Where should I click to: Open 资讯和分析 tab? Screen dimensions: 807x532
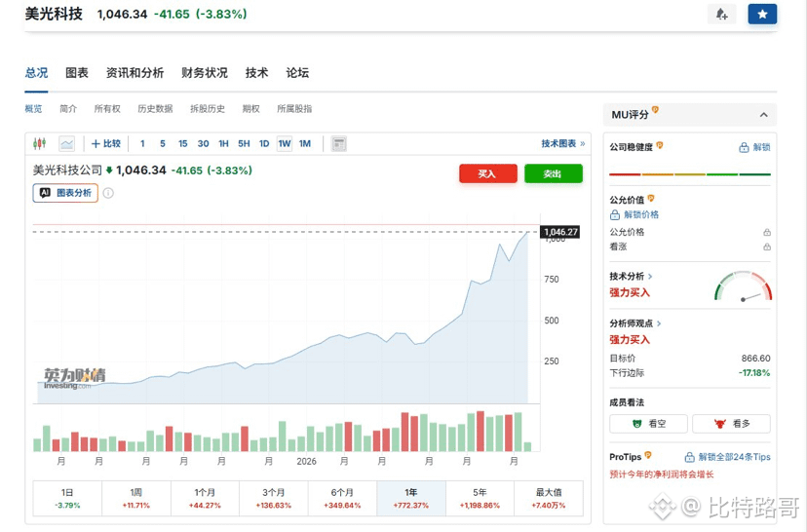[134, 73]
